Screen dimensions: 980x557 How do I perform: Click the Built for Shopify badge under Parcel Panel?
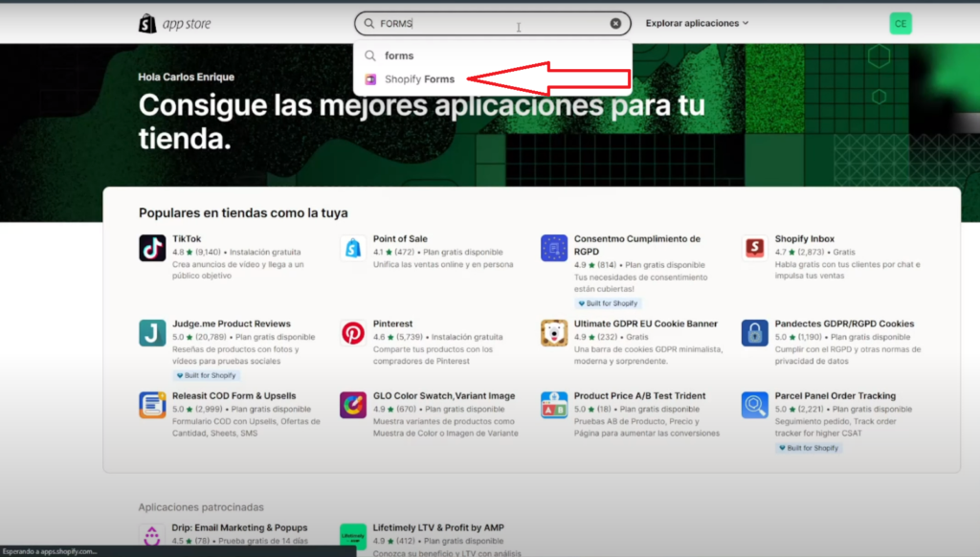[809, 448]
